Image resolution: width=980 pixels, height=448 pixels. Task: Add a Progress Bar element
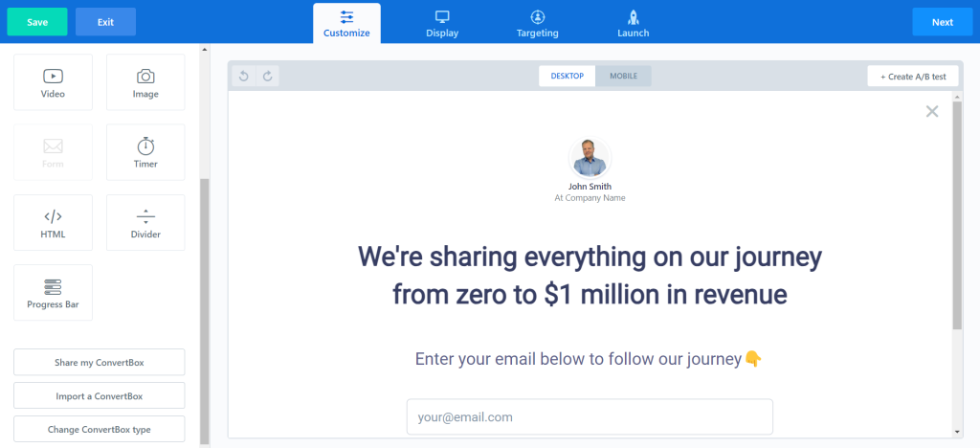[x=53, y=293]
